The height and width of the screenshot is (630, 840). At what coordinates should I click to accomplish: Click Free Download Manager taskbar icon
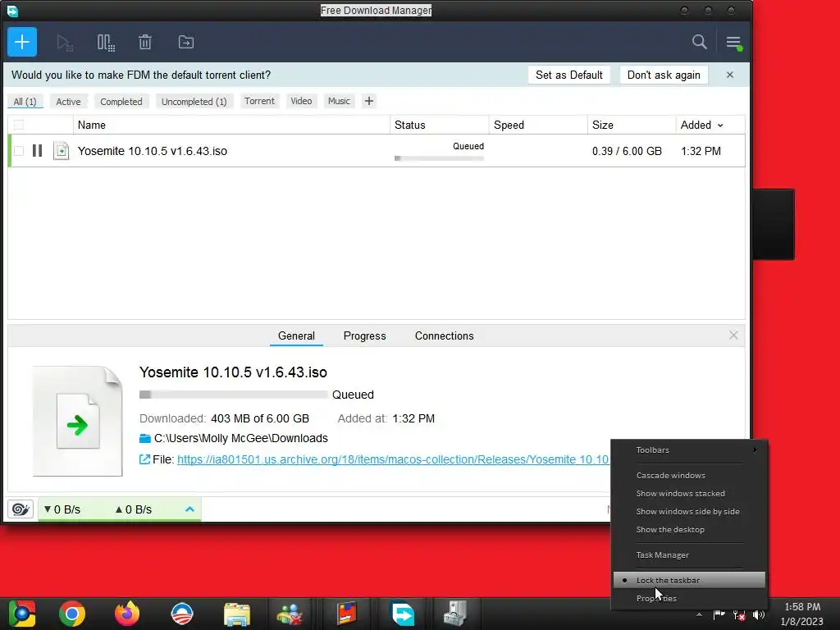[403, 614]
